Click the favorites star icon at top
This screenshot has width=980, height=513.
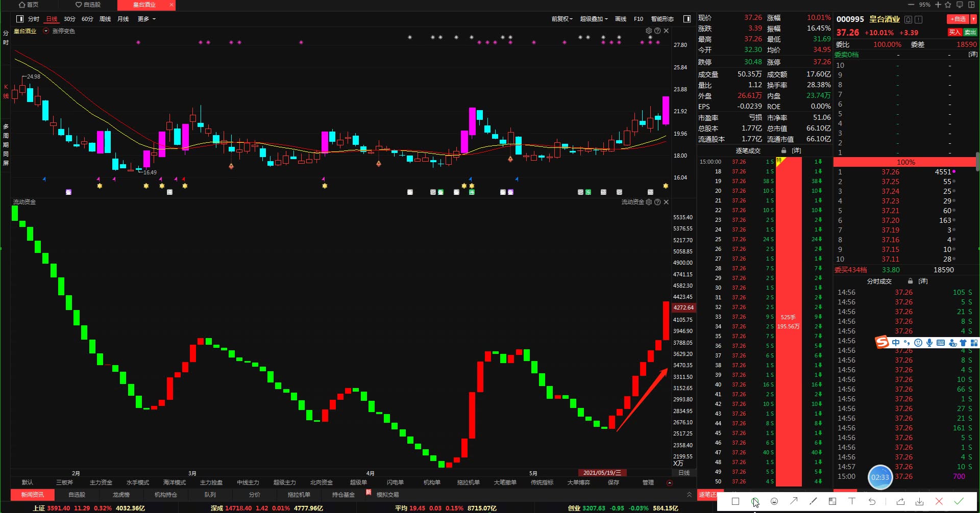948,5
